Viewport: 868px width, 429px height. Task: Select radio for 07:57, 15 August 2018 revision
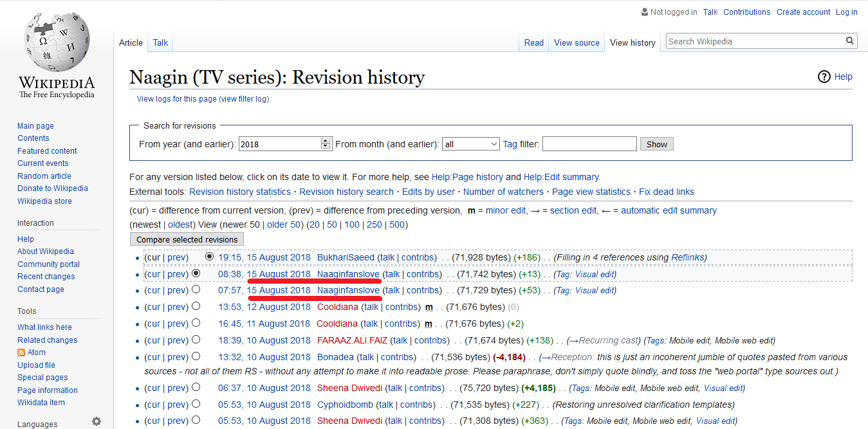tap(196, 289)
